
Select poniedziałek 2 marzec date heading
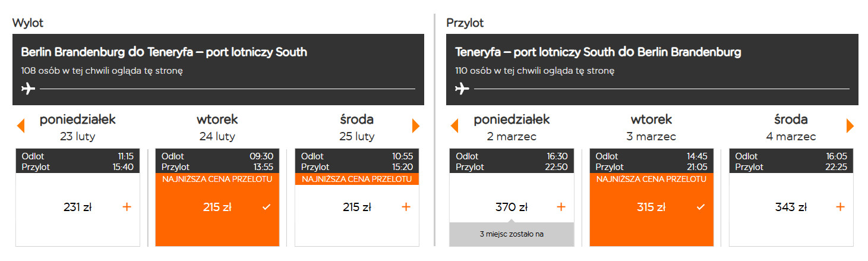512,127
